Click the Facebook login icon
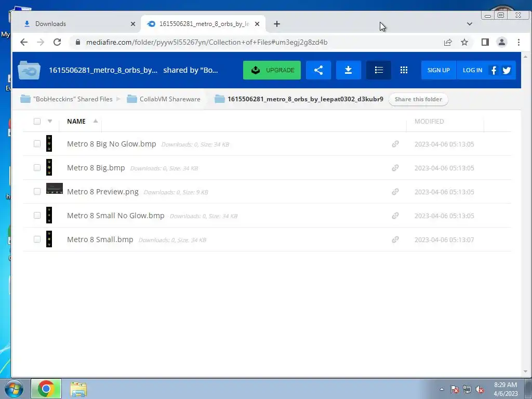 click(494, 70)
